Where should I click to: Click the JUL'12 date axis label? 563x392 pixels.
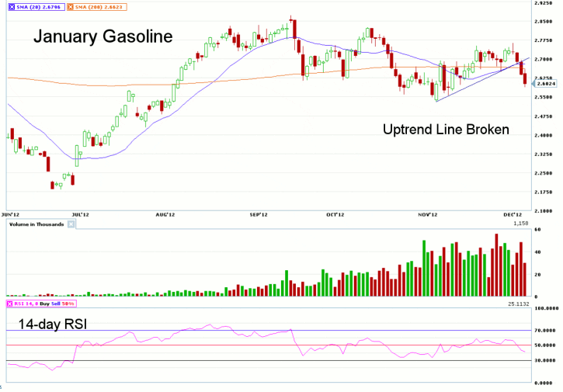pyautogui.click(x=80, y=213)
